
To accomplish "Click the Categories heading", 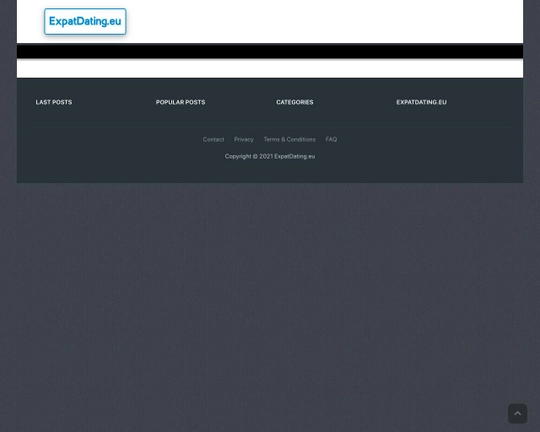I will coord(294,102).
